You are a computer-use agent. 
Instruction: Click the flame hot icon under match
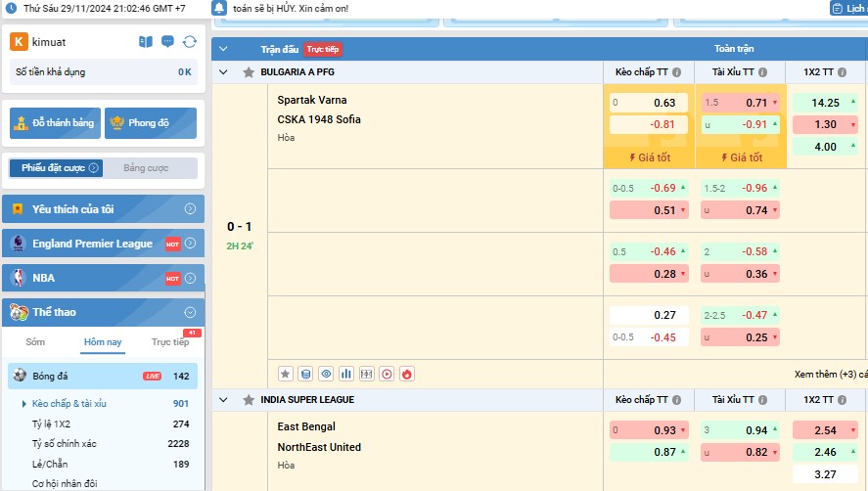coord(407,374)
